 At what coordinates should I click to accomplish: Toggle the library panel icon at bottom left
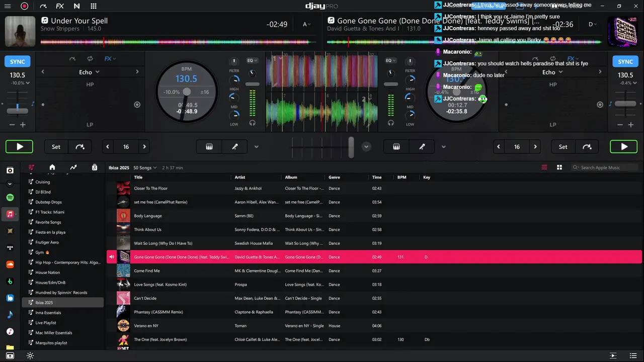point(10,356)
